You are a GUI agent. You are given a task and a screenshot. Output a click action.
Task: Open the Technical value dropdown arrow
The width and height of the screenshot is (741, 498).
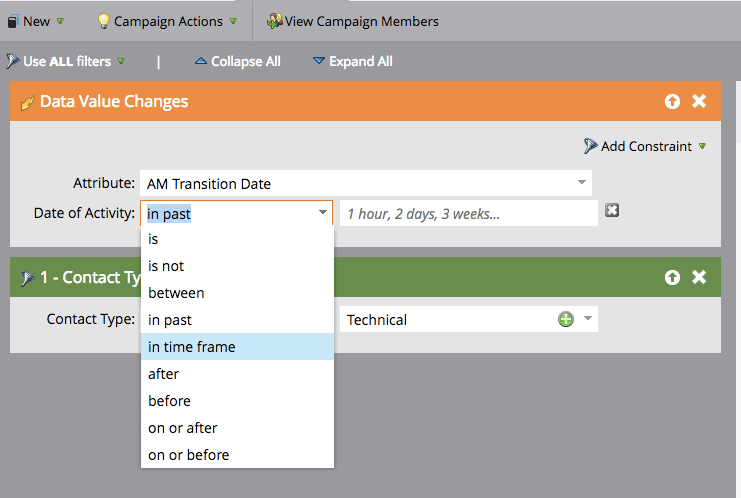tap(588, 318)
